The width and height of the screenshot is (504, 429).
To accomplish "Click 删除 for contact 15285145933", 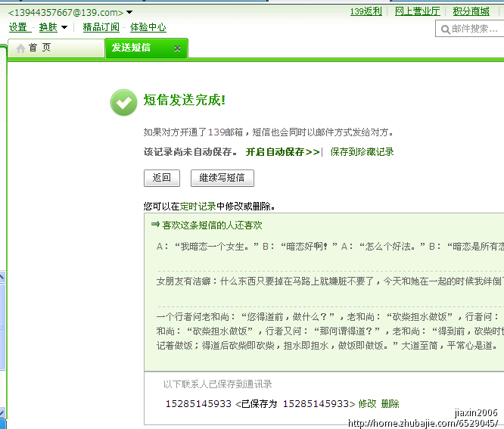I will pyautogui.click(x=390, y=403).
